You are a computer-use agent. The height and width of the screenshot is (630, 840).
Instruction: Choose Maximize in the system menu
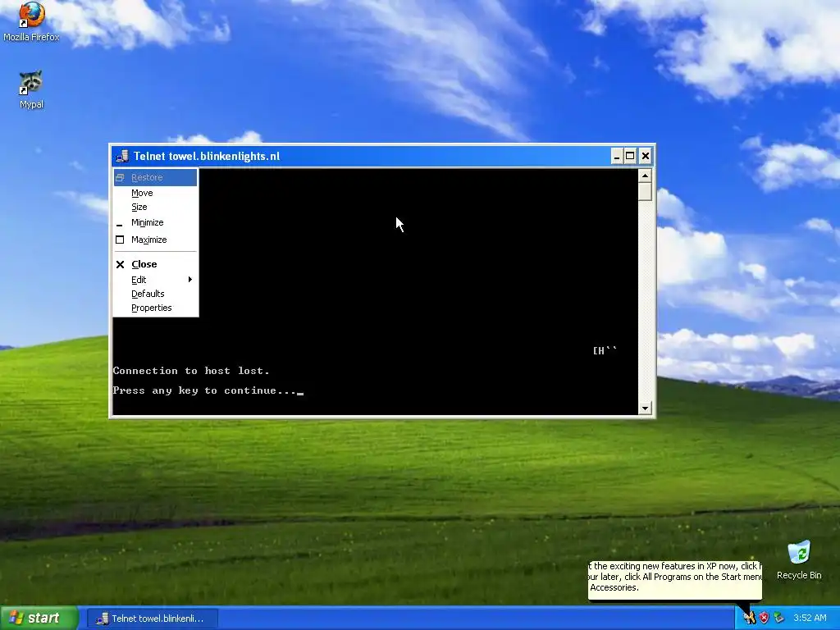[155, 240]
